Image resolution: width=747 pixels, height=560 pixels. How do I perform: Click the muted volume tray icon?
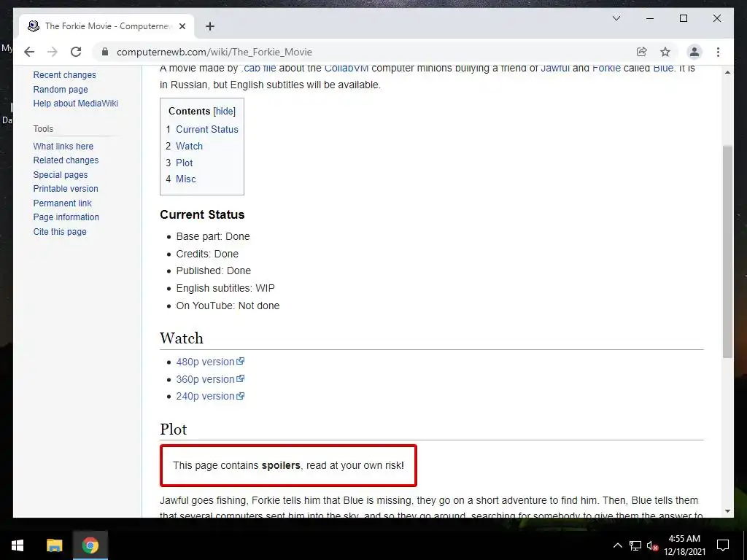click(652, 545)
